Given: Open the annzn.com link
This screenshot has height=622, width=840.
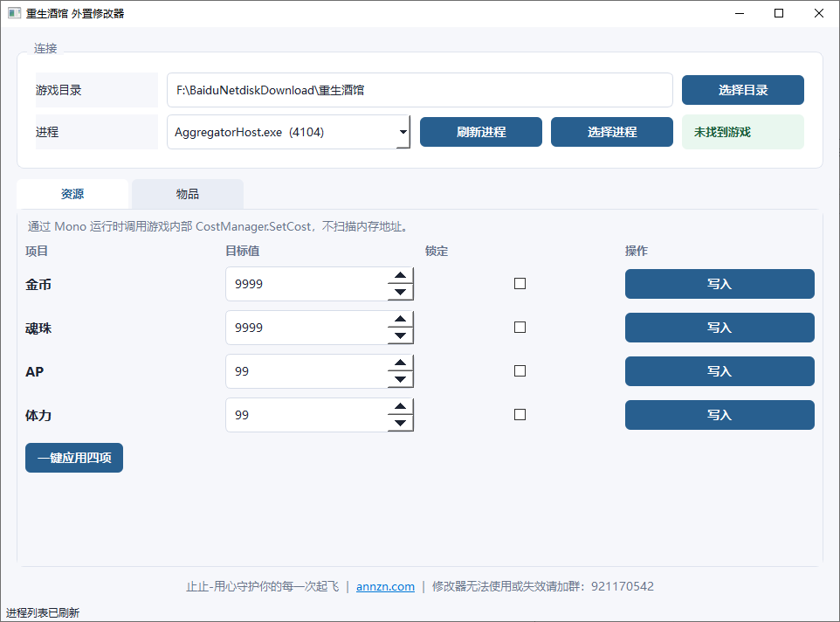Looking at the screenshot, I should click(x=385, y=587).
